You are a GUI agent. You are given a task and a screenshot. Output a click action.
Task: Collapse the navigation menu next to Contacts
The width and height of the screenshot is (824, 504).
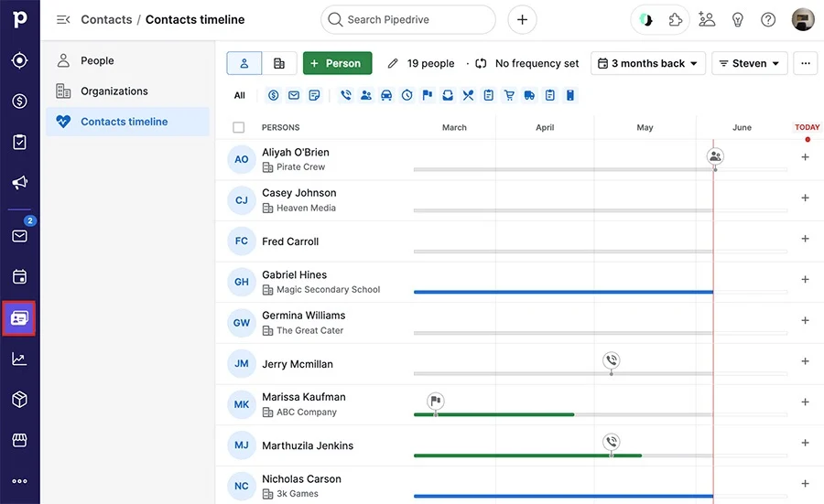[x=63, y=20]
